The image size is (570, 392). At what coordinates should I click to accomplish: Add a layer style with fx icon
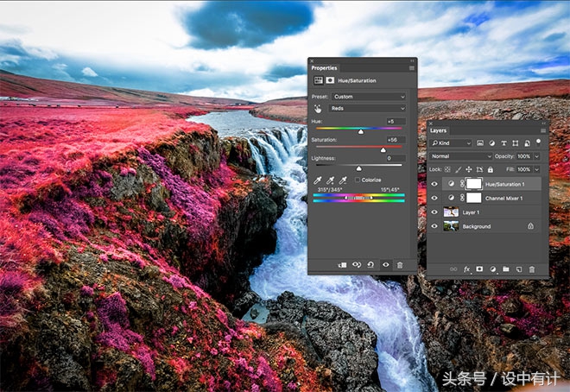(x=466, y=269)
